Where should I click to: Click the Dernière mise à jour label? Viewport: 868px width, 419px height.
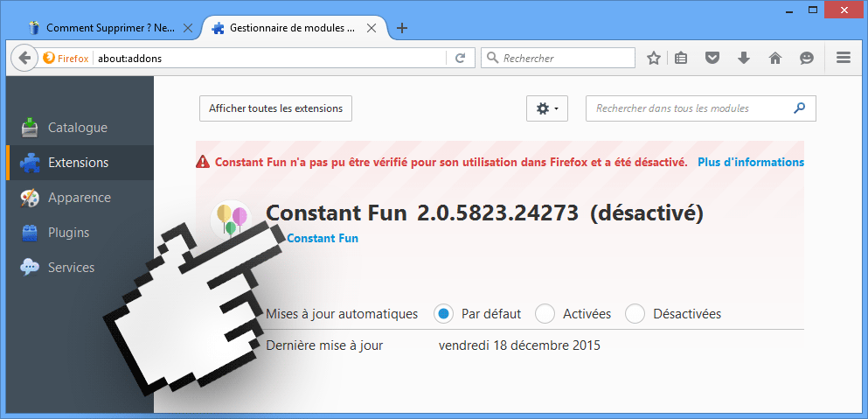click(x=324, y=346)
